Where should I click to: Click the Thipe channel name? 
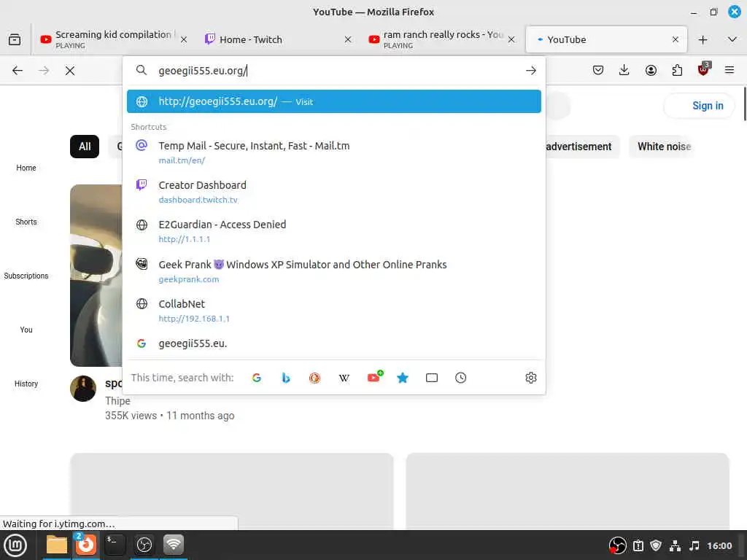pyautogui.click(x=117, y=401)
